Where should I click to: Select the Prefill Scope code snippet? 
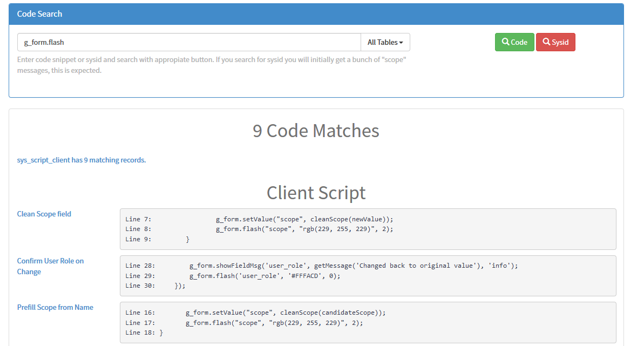(x=367, y=322)
